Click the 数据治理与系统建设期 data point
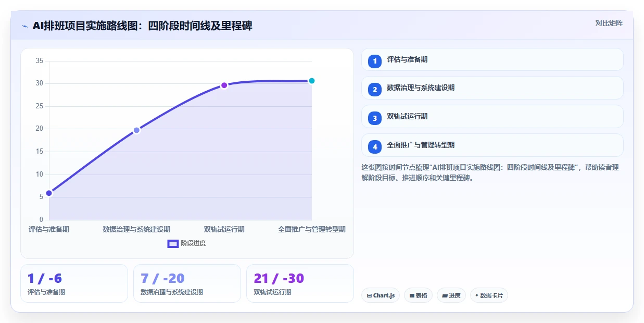This screenshot has width=644, height=323. (x=136, y=130)
